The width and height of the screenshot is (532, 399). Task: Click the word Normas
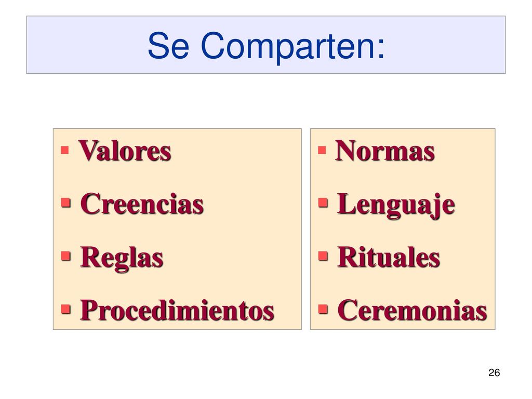[x=385, y=151]
